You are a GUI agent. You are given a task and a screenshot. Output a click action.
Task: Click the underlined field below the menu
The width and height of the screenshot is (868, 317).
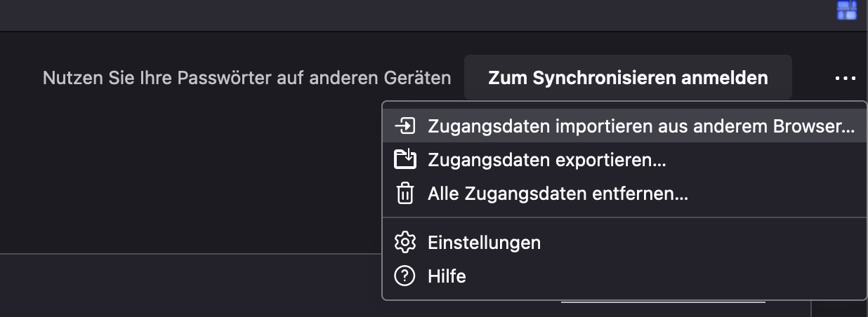663,307
